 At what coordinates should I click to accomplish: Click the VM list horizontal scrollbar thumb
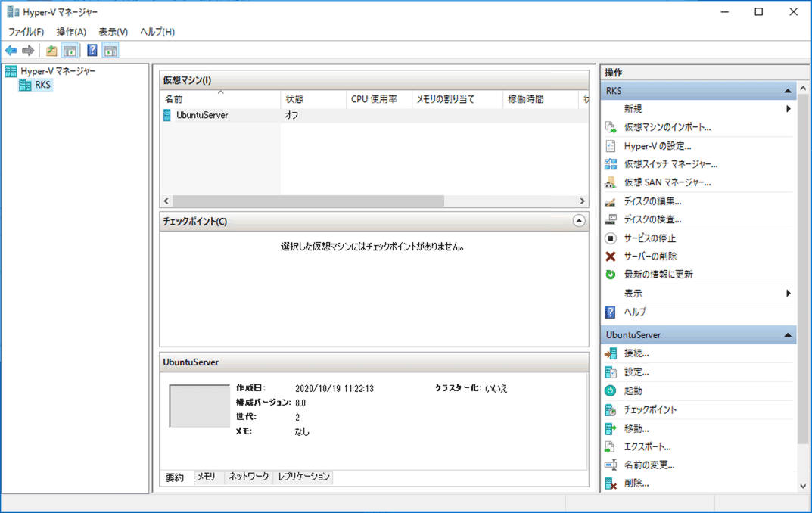point(308,201)
